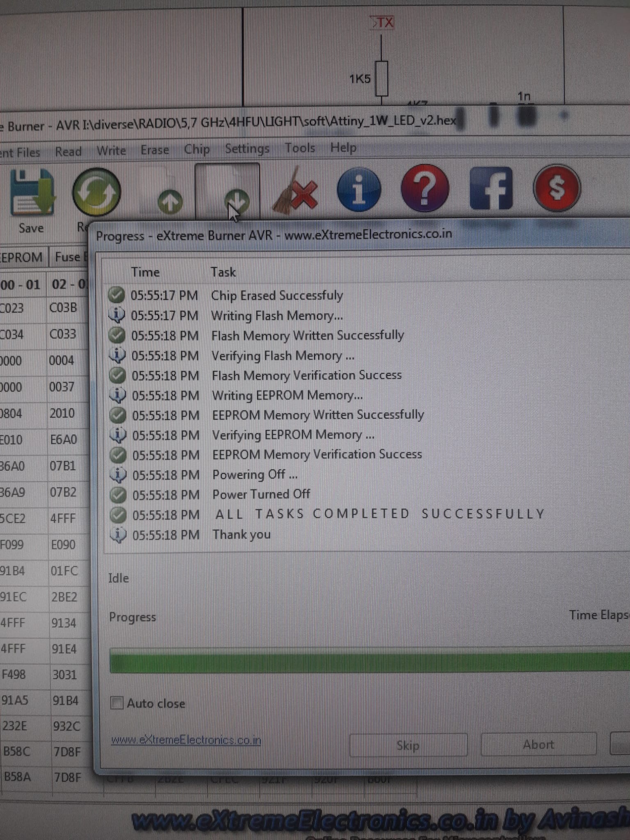The width and height of the screenshot is (630, 840).
Task: Open Help via red question mark icon
Action: click(x=425, y=188)
